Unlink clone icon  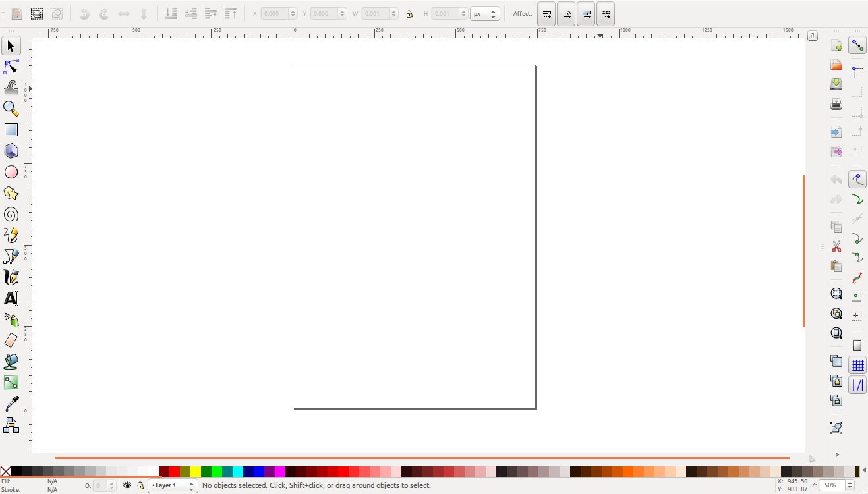836,400
